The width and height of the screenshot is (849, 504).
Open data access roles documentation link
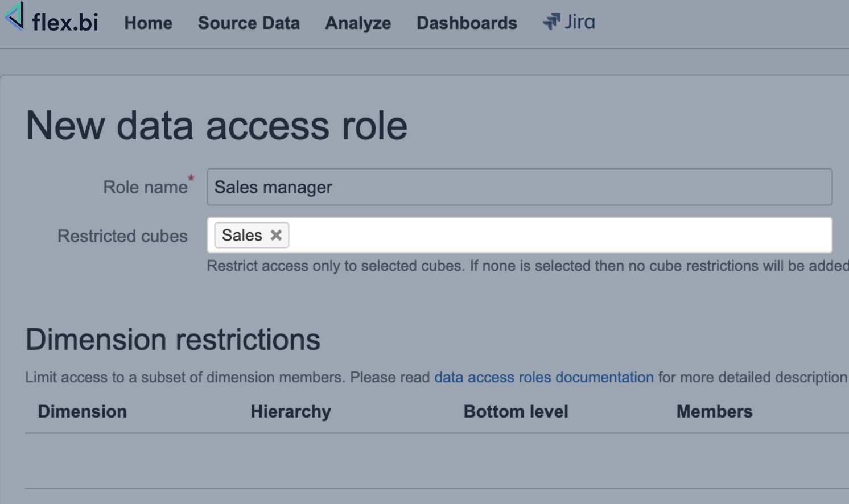click(543, 377)
